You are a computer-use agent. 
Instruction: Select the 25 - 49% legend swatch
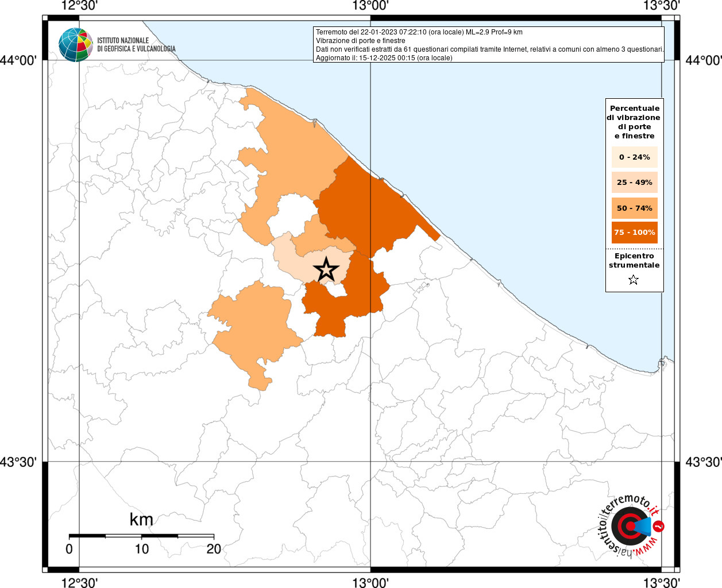click(x=634, y=182)
